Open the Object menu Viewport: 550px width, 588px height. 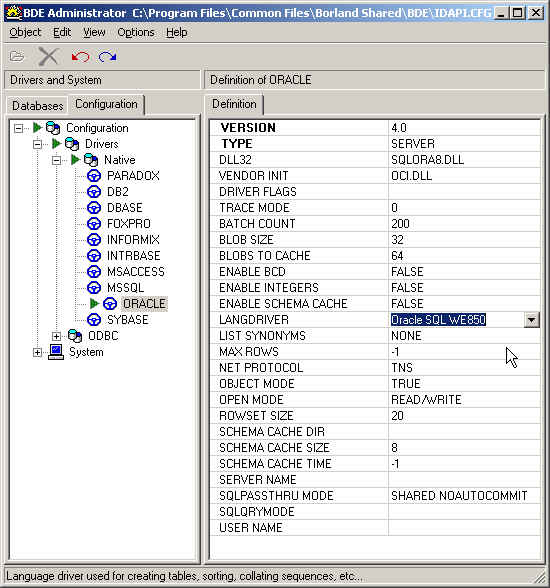point(25,33)
